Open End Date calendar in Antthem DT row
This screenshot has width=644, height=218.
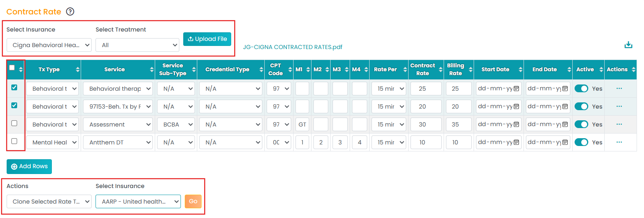coord(565,142)
